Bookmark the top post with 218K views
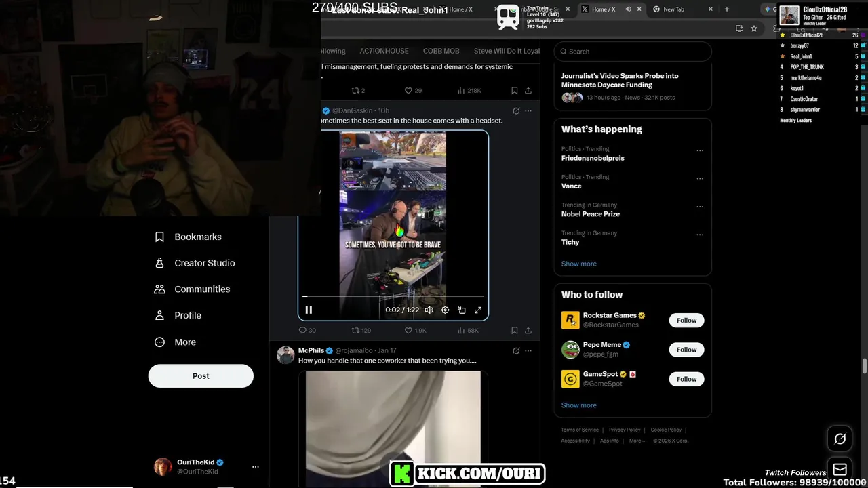868x488 pixels. pos(514,90)
